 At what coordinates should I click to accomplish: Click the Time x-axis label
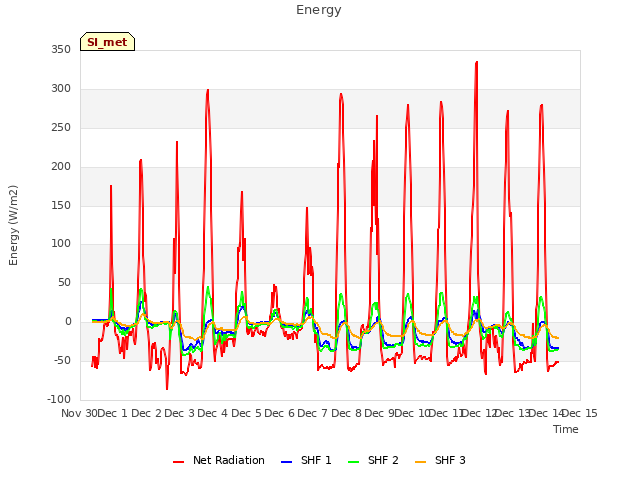point(566,429)
